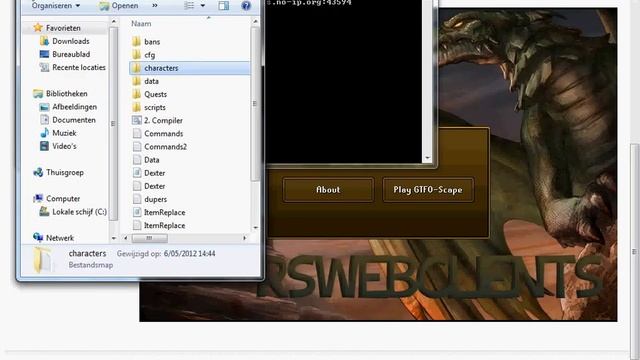Click horizontal scrollbar left arrow in file list
The image size is (640, 360).
point(126,238)
